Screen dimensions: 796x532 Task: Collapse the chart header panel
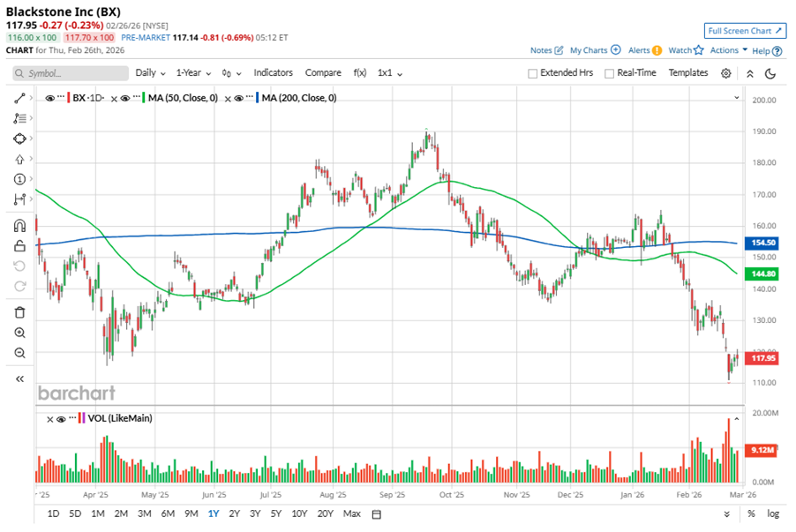coord(750,73)
